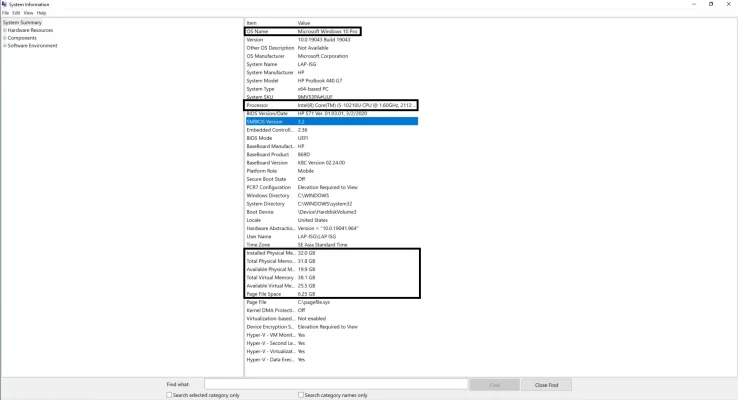Open the View menu

coord(28,13)
